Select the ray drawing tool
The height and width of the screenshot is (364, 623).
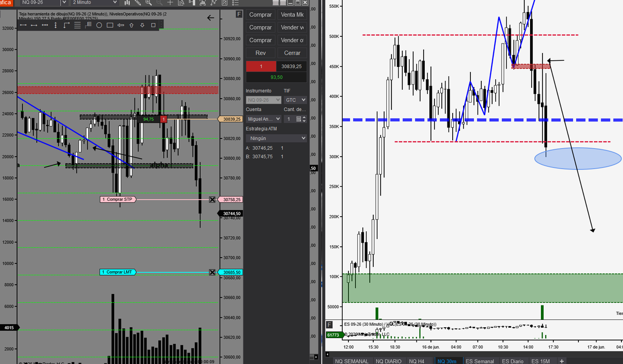pyautogui.click(x=34, y=25)
